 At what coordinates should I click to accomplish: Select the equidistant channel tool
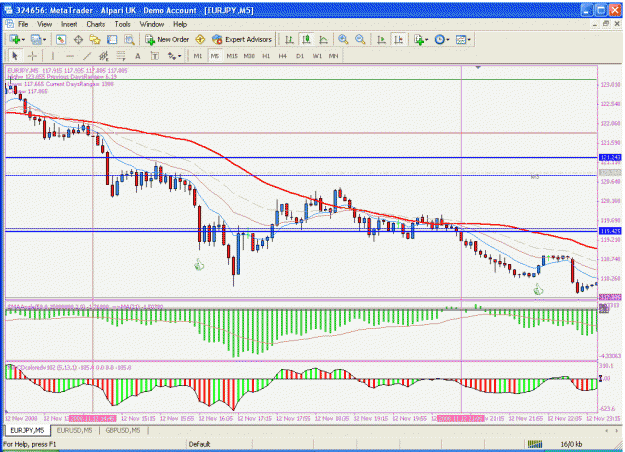[x=104, y=56]
